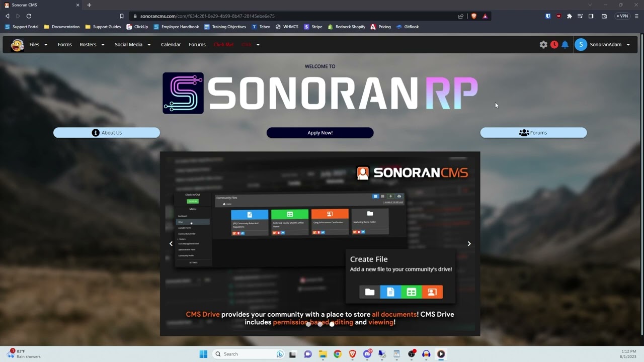644x362 pixels.
Task: Toggle the Brave VPN button
Action: point(622,16)
